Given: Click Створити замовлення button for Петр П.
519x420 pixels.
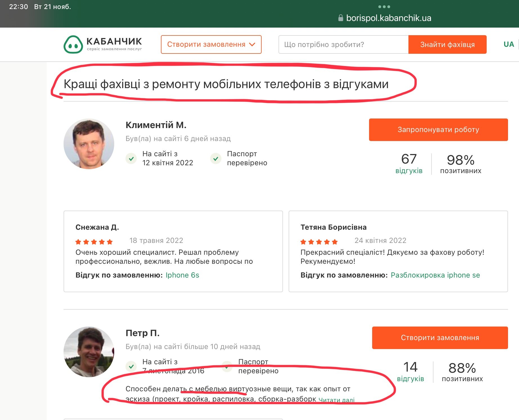Looking at the screenshot, I should click(440, 338).
